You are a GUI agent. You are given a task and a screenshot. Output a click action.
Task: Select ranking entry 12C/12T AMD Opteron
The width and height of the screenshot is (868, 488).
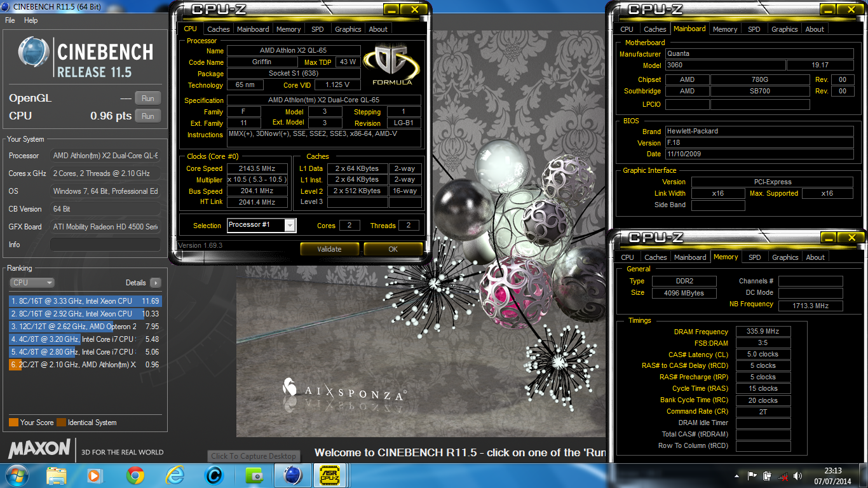tap(85, 327)
